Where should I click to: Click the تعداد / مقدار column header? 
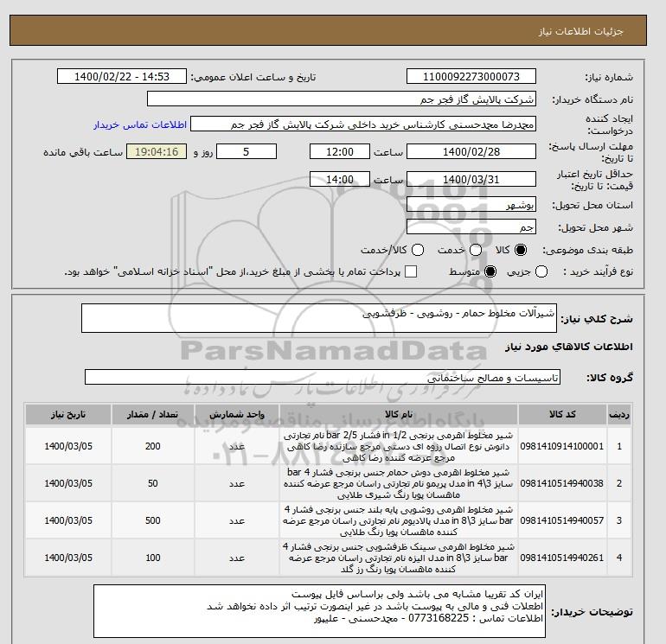(x=153, y=415)
